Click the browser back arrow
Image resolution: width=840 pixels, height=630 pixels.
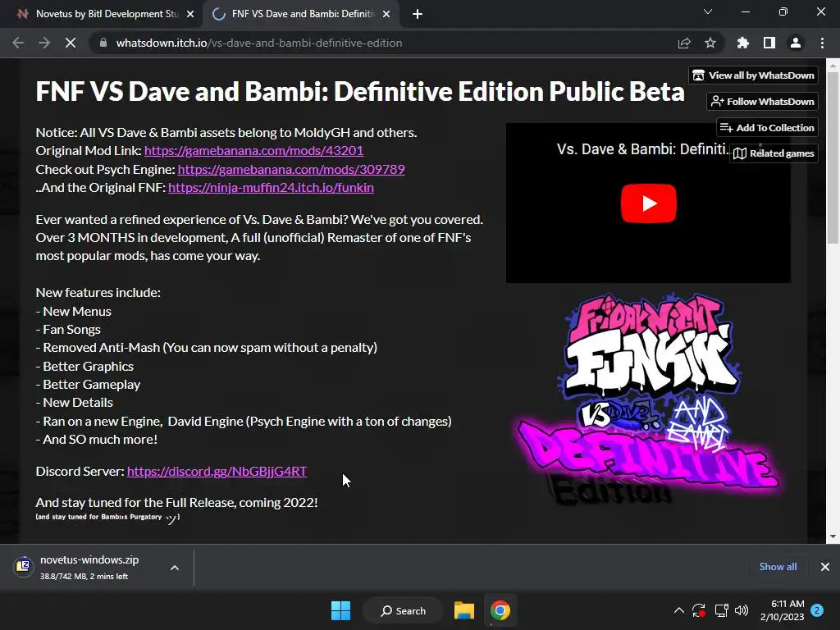(x=18, y=43)
